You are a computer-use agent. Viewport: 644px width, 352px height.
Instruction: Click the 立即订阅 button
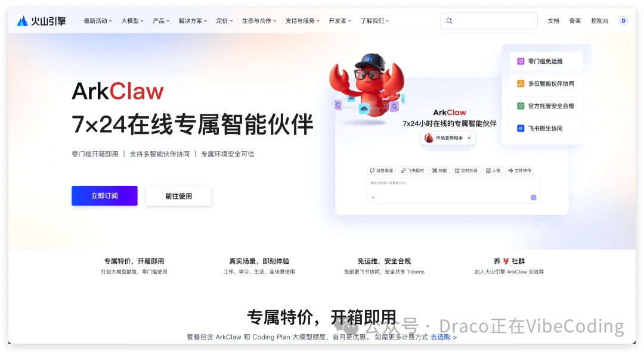[x=104, y=195]
